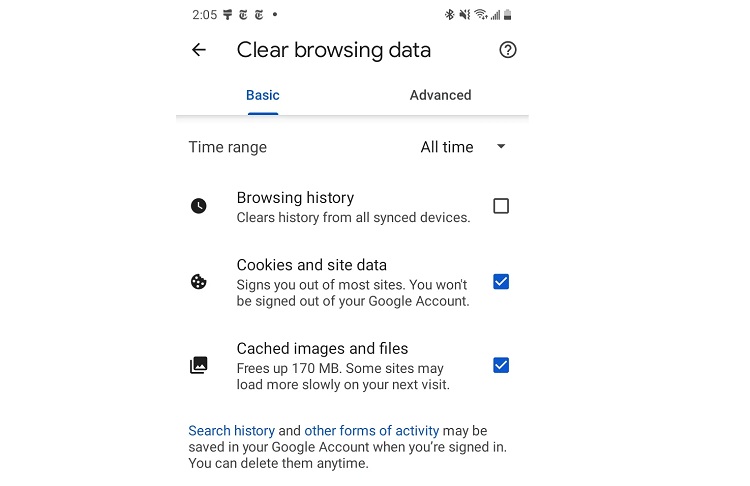Enable the Browsing history checkbox
This screenshot has width=750, height=486.
[x=501, y=206]
